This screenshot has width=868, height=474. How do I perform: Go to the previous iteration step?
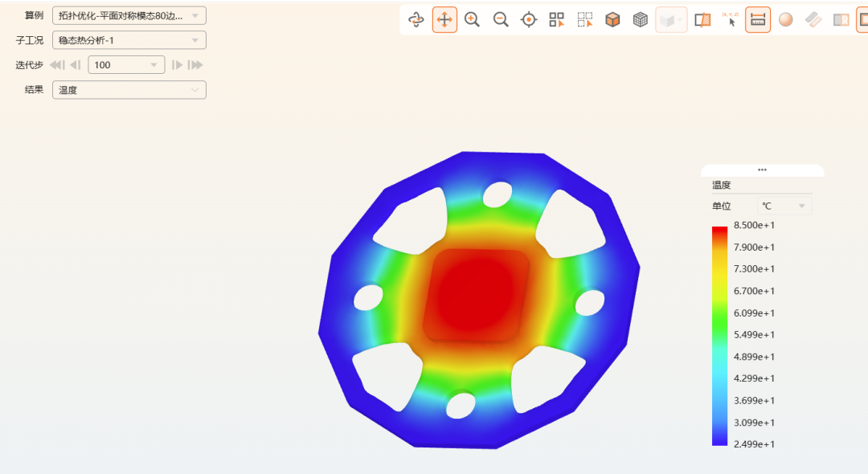(x=76, y=65)
